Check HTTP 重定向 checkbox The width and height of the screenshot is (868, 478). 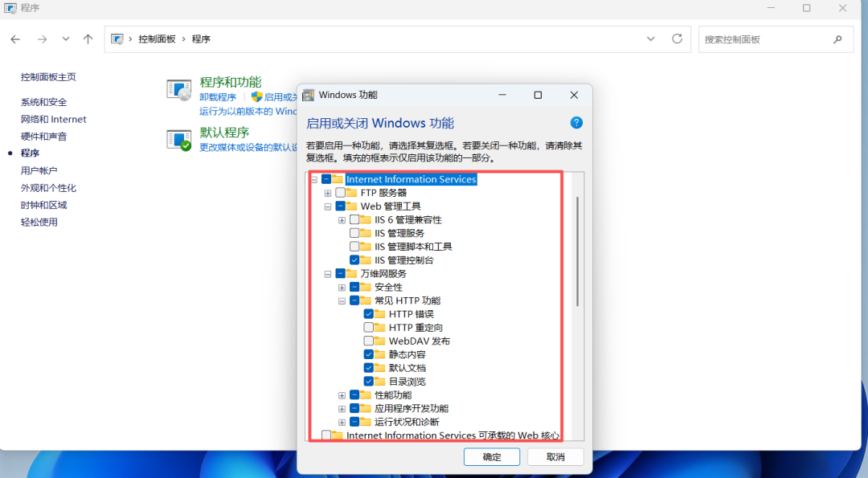point(368,328)
